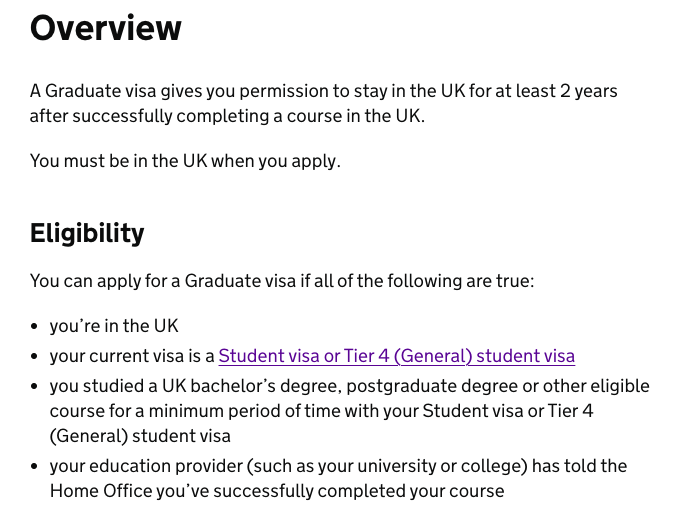Click the bullet line starting 'your education provider'
Viewport: 686px width, 518px height.
[338, 466]
